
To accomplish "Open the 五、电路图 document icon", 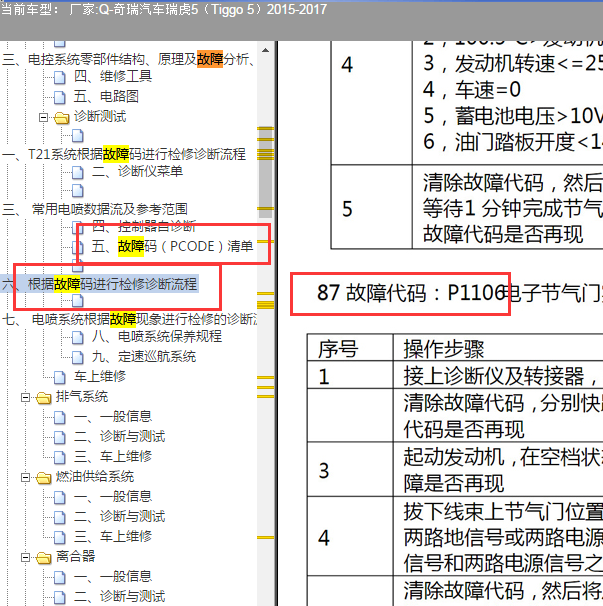I will point(60,97).
